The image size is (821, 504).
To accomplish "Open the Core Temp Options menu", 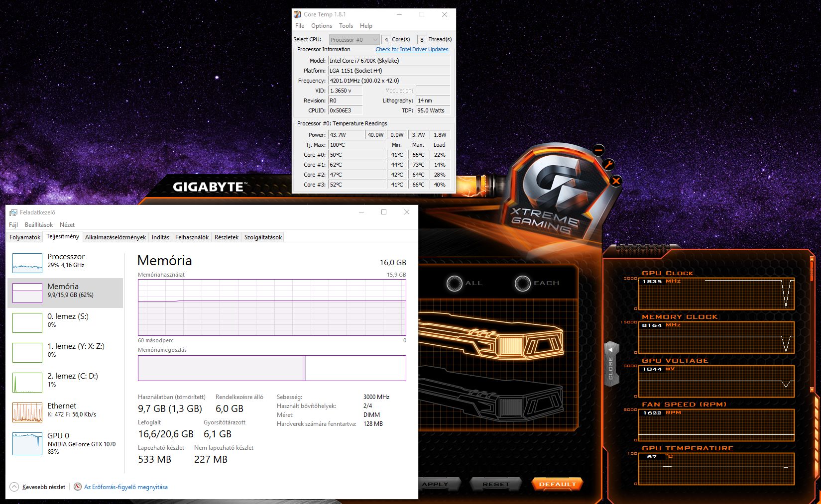I will pyautogui.click(x=322, y=26).
